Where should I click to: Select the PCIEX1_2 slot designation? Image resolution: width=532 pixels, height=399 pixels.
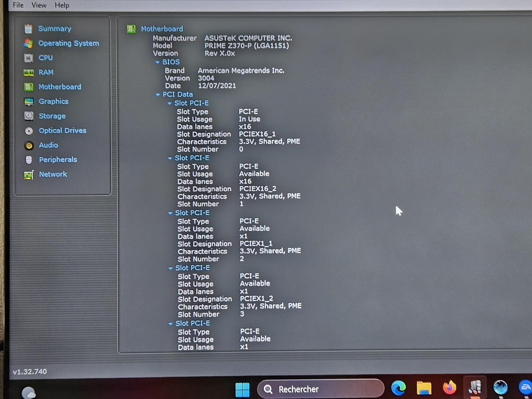click(256, 298)
